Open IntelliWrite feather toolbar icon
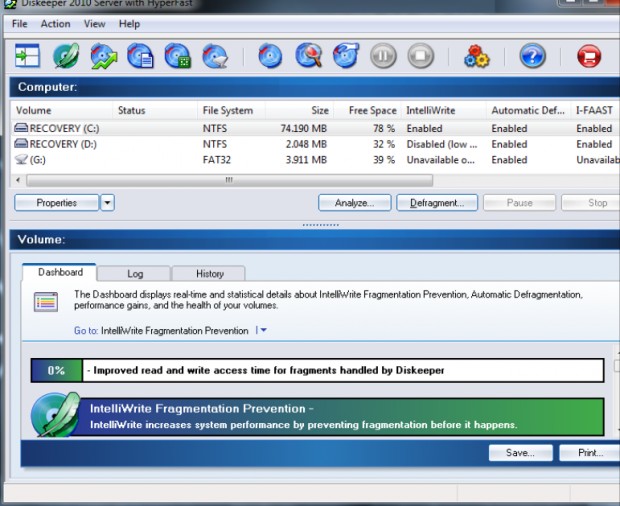 click(x=66, y=56)
